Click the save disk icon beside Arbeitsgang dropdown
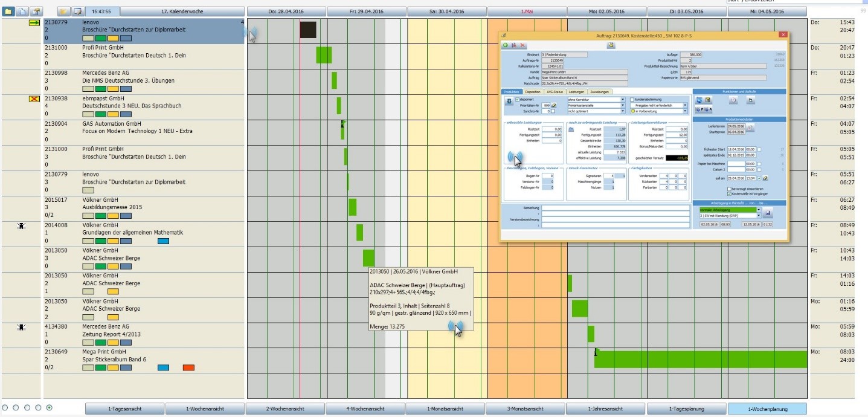This screenshot has height=417, width=868. click(x=768, y=213)
